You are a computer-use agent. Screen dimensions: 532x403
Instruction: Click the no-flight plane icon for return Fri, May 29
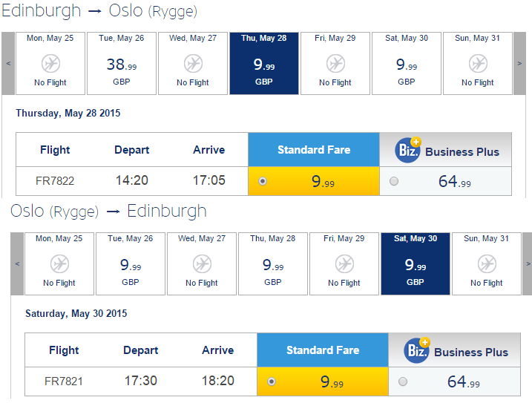[x=345, y=263]
